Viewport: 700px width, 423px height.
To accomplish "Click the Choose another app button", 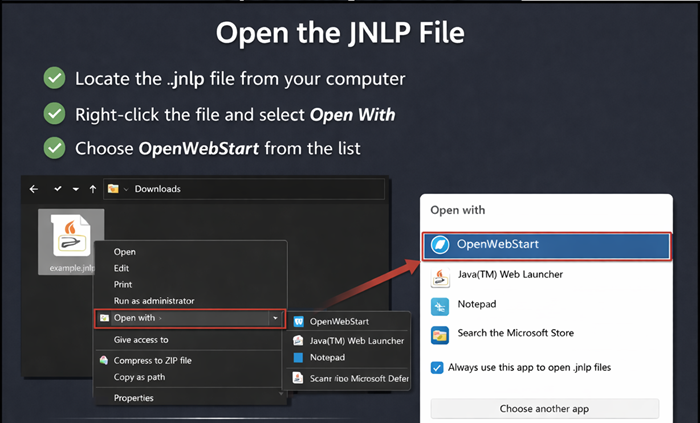I will (545, 409).
